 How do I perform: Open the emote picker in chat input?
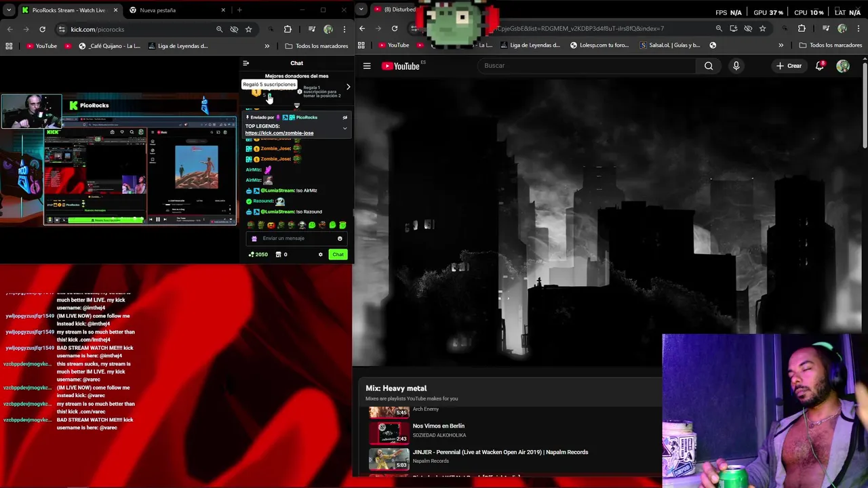click(x=340, y=238)
